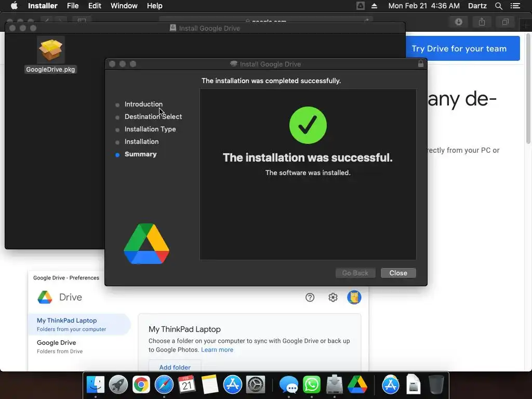Select My ThinkPad Laptop sidebar item
The height and width of the screenshot is (399, 532).
coord(79,324)
